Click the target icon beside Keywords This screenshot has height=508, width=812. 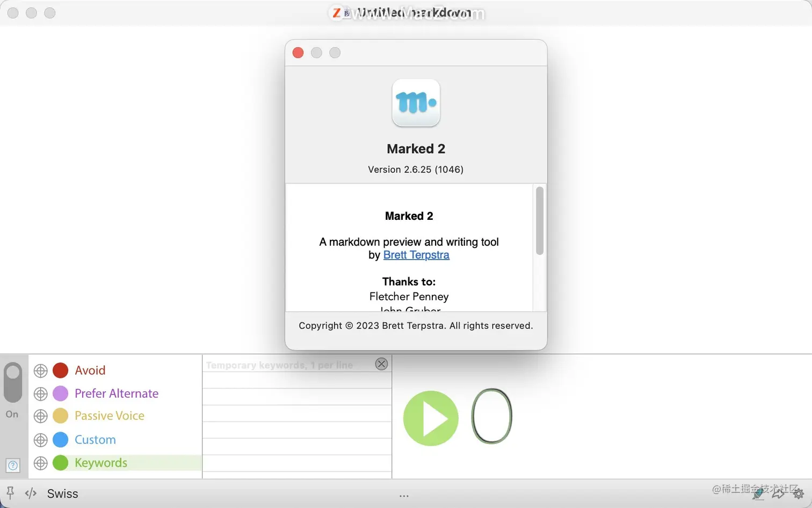(x=41, y=463)
